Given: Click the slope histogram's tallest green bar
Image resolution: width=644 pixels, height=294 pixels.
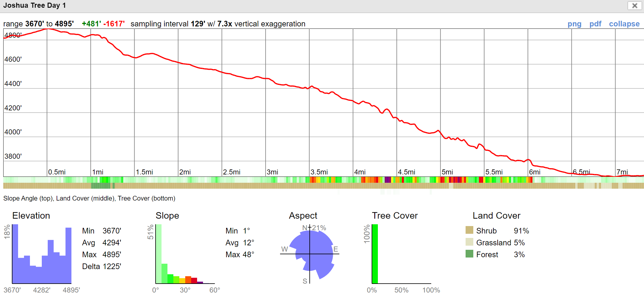Looking at the screenshot, I should tap(159, 254).
